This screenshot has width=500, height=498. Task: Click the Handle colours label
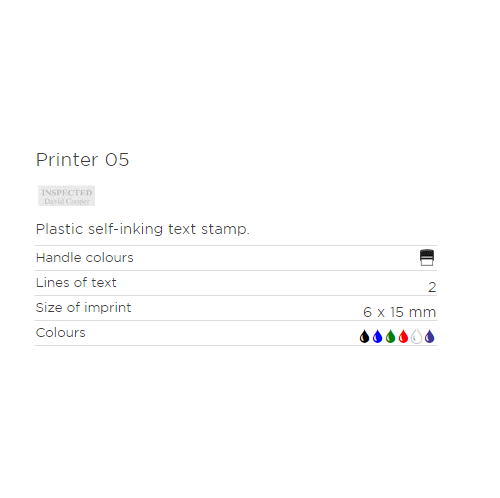(x=85, y=258)
